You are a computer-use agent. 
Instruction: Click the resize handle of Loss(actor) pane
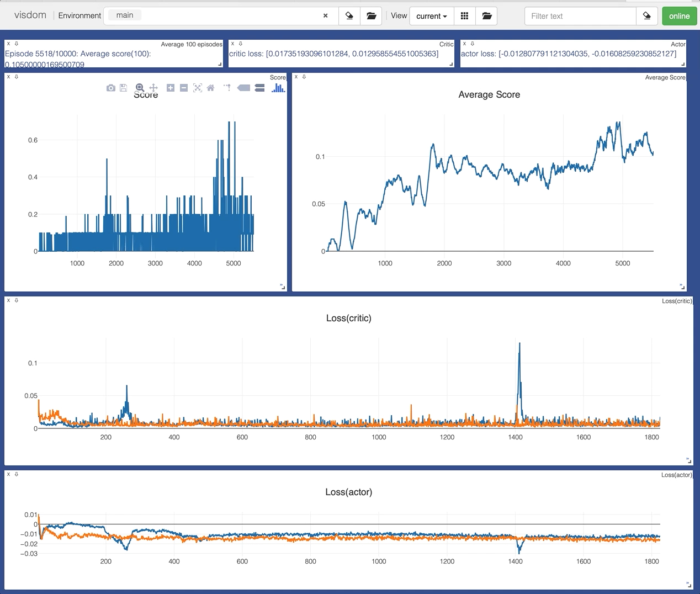click(688, 585)
